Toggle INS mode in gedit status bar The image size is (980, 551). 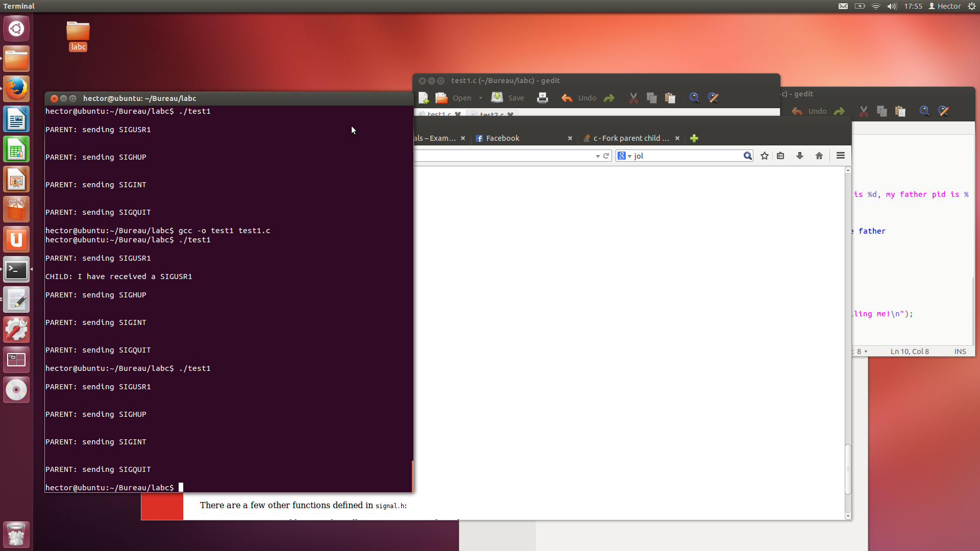[x=960, y=352]
